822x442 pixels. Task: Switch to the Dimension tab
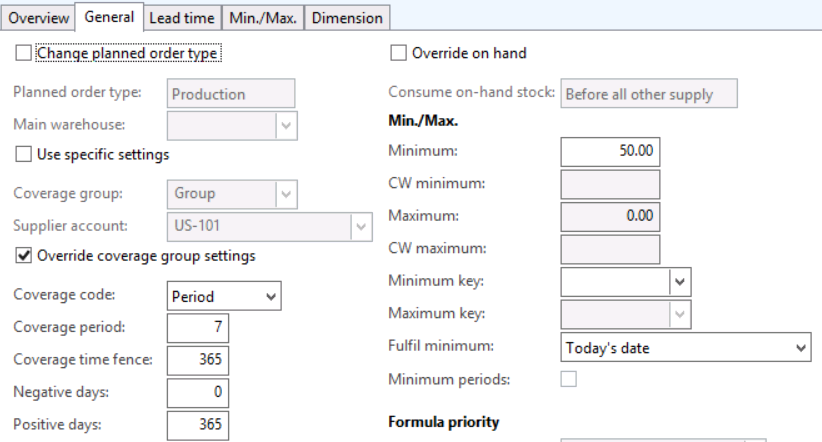point(347,18)
